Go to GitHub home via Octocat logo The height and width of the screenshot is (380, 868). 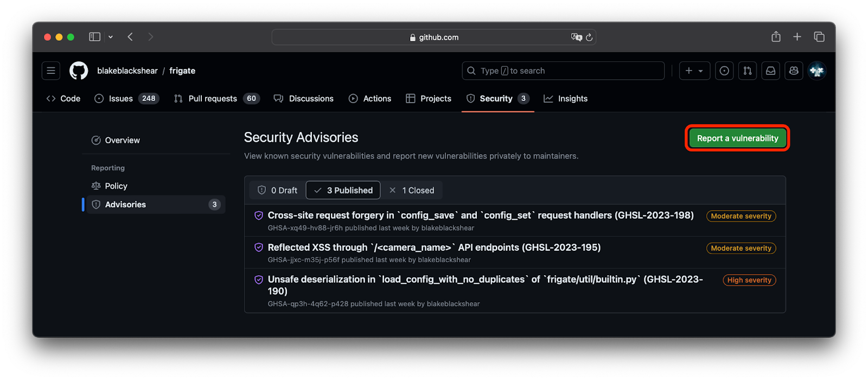79,71
